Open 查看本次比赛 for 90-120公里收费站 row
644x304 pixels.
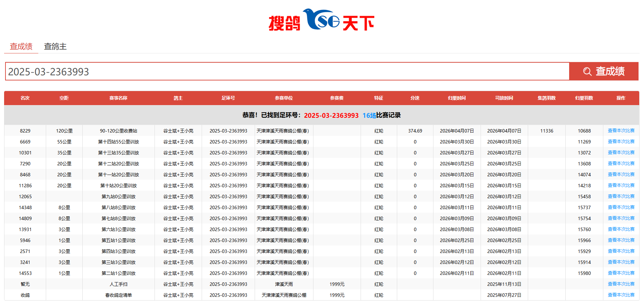click(621, 130)
